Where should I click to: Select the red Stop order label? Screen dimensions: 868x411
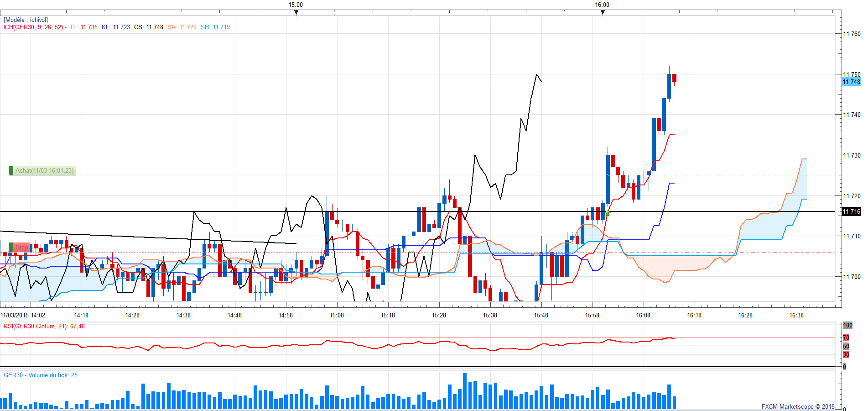(x=19, y=247)
